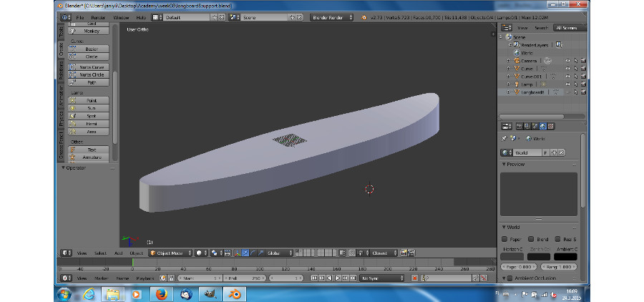The width and height of the screenshot is (644, 302).
Task: Switch to the Physics tab in the tool shelf
Action: coord(62,118)
